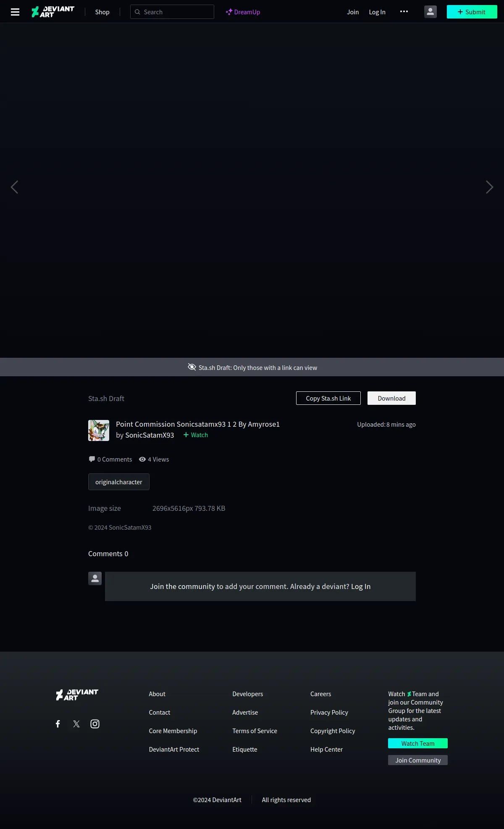Go to previous deviation with left arrow
The image size is (504, 829).
click(x=14, y=187)
